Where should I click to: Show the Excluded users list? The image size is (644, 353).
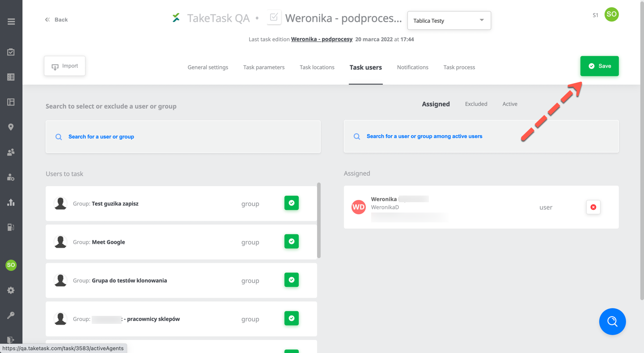point(476,104)
